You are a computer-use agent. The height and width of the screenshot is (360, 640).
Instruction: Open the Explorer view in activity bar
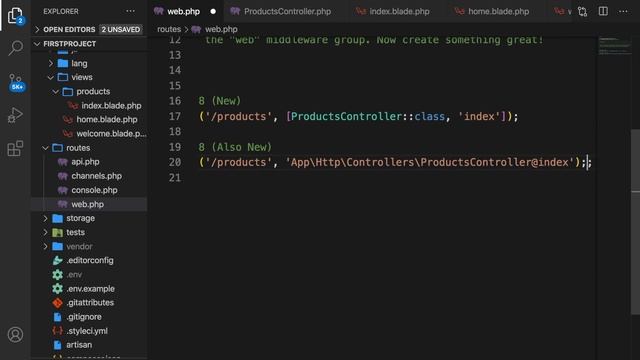15,16
